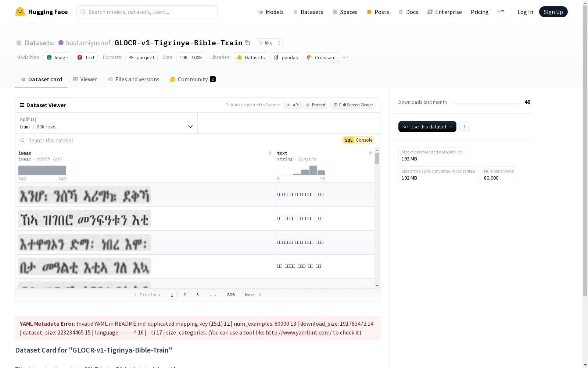The width and height of the screenshot is (588, 368).
Task: Click Log In
Action: 525,12
